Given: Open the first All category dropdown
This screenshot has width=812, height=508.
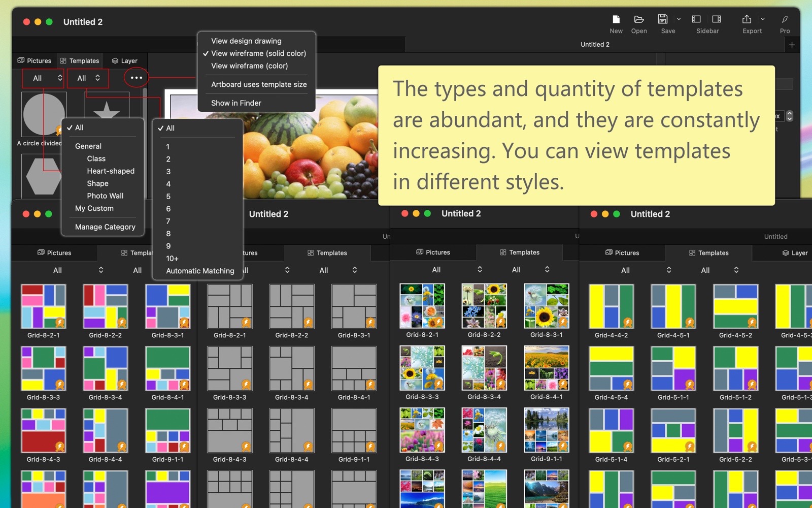Looking at the screenshot, I should click(x=43, y=78).
